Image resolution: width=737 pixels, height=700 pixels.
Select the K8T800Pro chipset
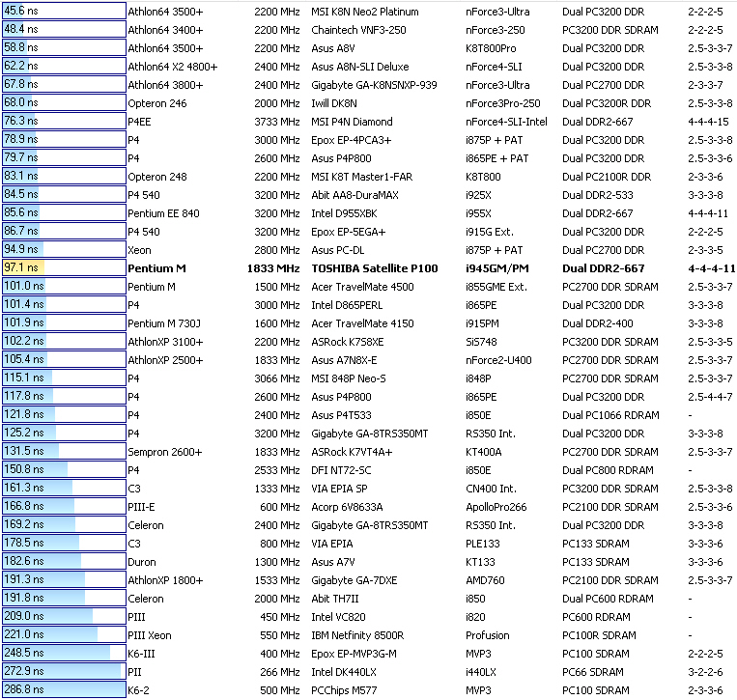[491, 48]
